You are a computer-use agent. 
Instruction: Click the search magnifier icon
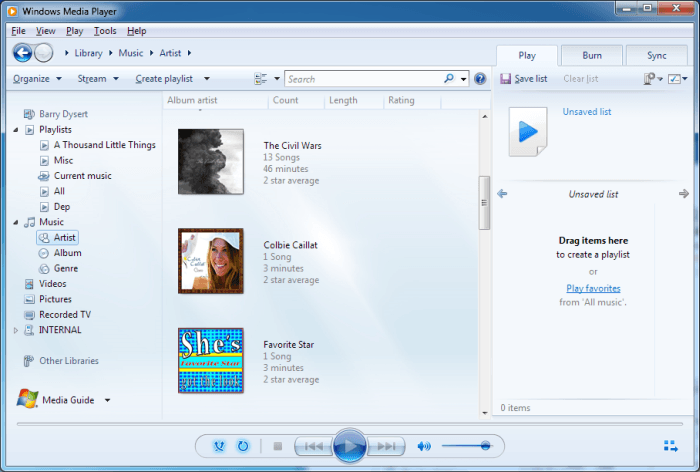click(x=449, y=79)
